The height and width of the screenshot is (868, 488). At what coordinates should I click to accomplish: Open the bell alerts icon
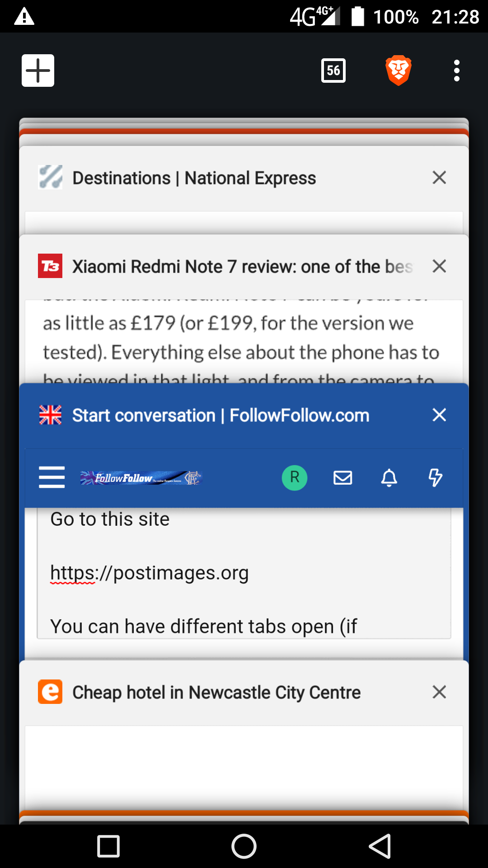click(x=389, y=477)
